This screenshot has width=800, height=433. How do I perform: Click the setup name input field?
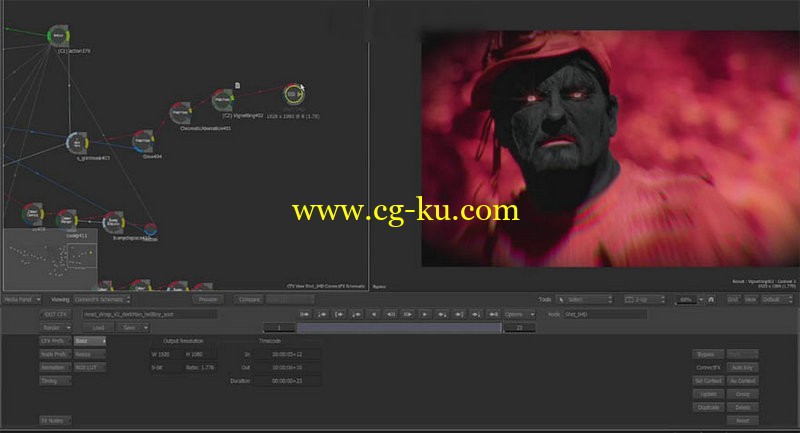(x=149, y=314)
